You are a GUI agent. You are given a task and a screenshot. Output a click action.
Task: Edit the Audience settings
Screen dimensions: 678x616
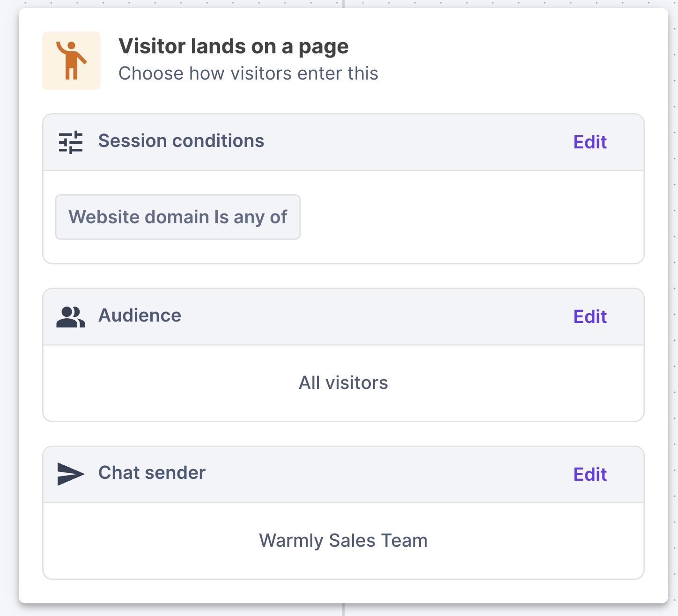pos(590,317)
